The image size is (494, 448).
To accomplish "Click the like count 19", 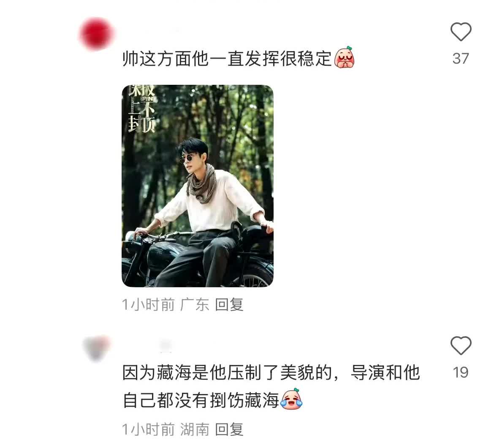I will (x=461, y=372).
